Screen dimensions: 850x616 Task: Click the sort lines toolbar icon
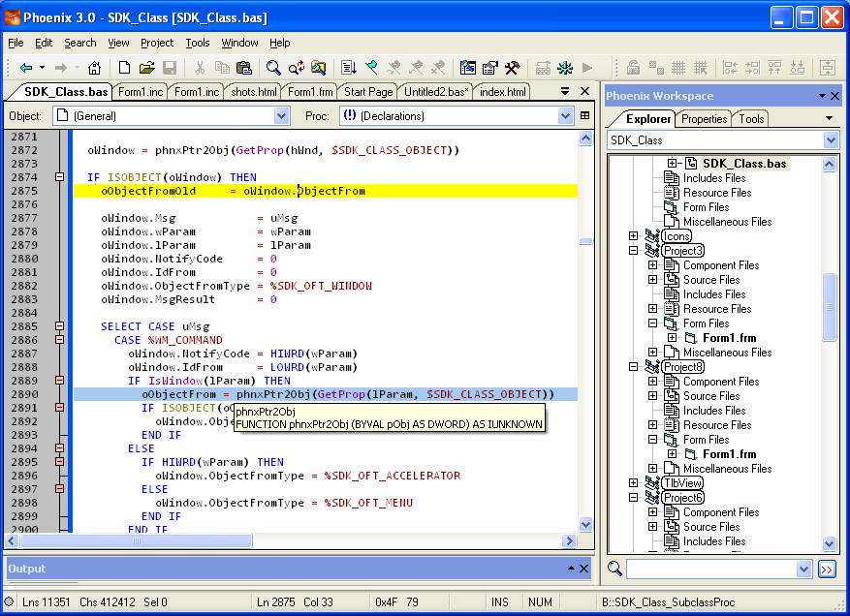tap(349, 68)
